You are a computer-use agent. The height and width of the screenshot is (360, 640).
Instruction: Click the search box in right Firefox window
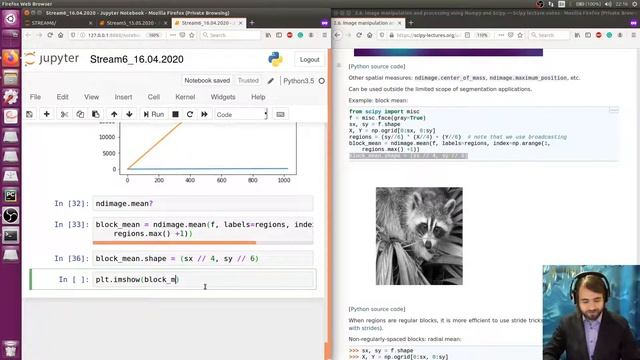coord(549,35)
